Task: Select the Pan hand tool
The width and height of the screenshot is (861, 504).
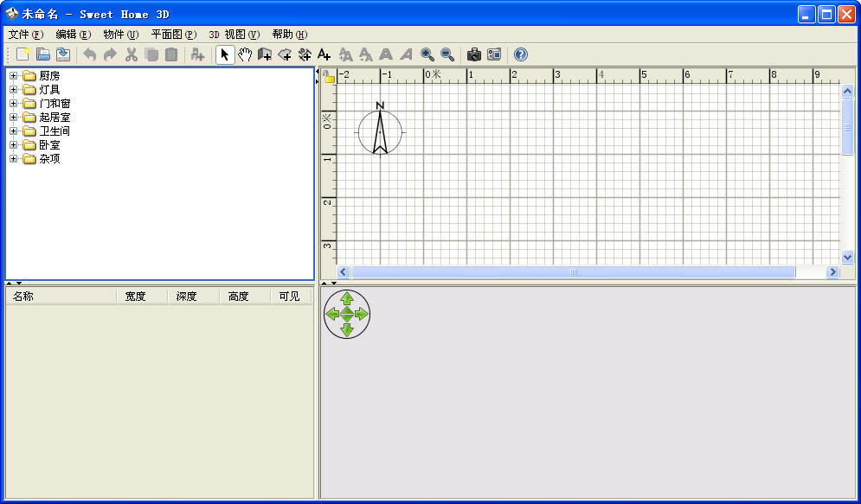Action: tap(245, 54)
